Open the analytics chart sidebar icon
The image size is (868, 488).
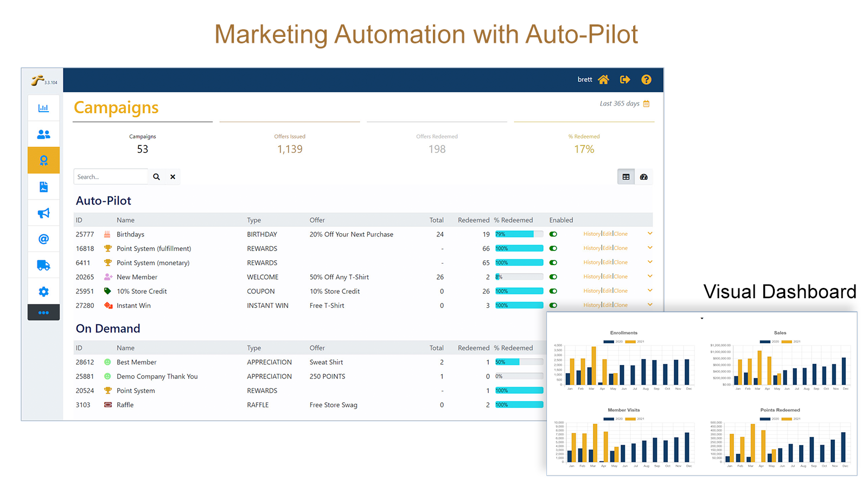pos(43,108)
